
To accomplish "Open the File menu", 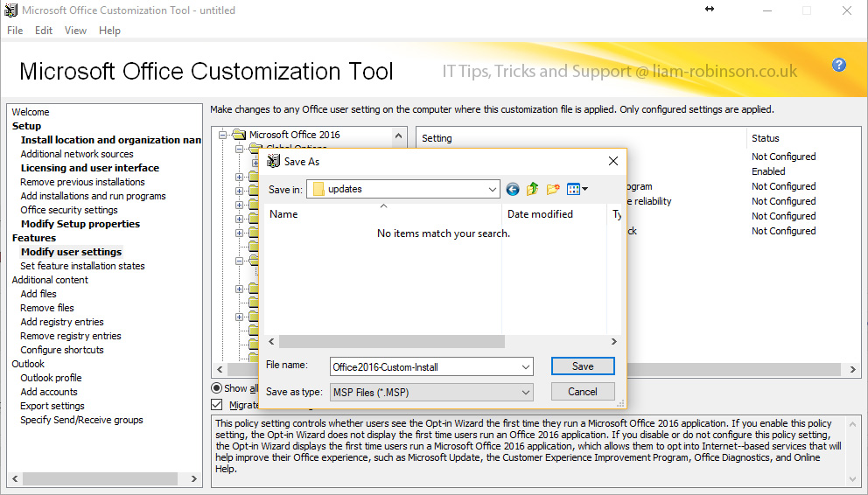I will (15, 31).
